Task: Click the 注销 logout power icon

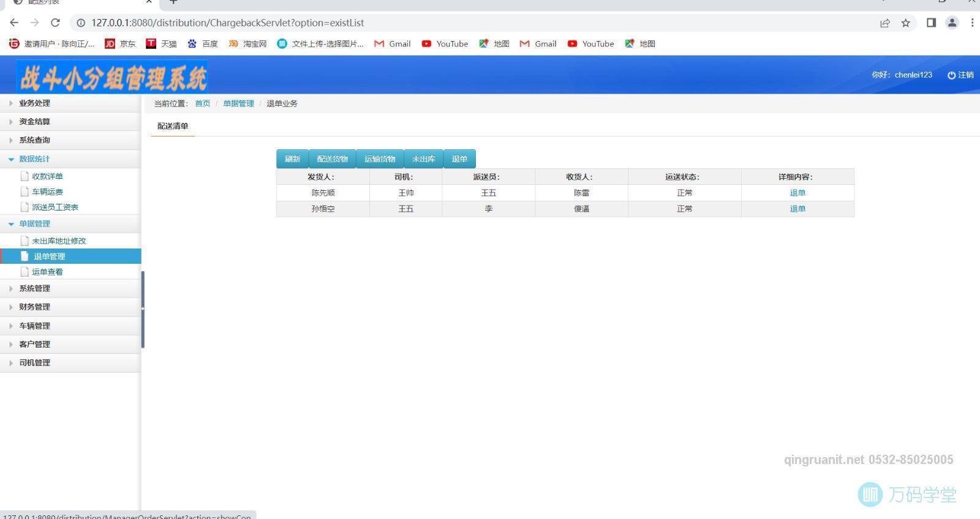Action: [x=951, y=75]
